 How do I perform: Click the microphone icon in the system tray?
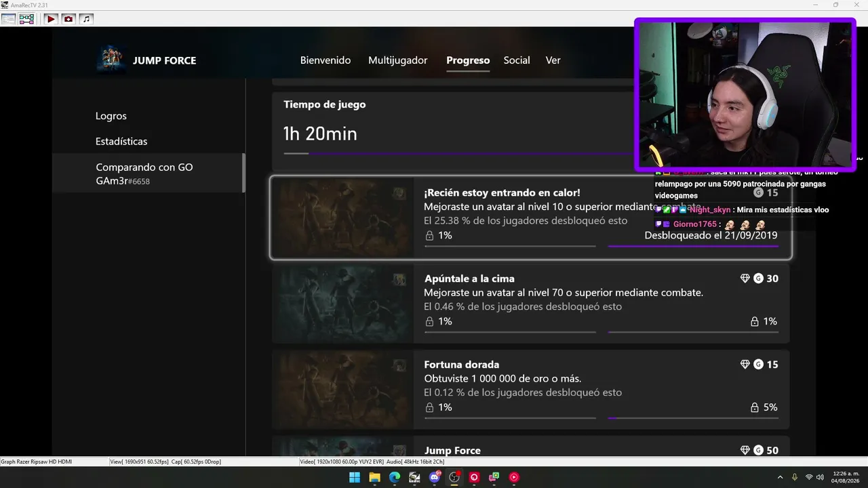coord(795,477)
